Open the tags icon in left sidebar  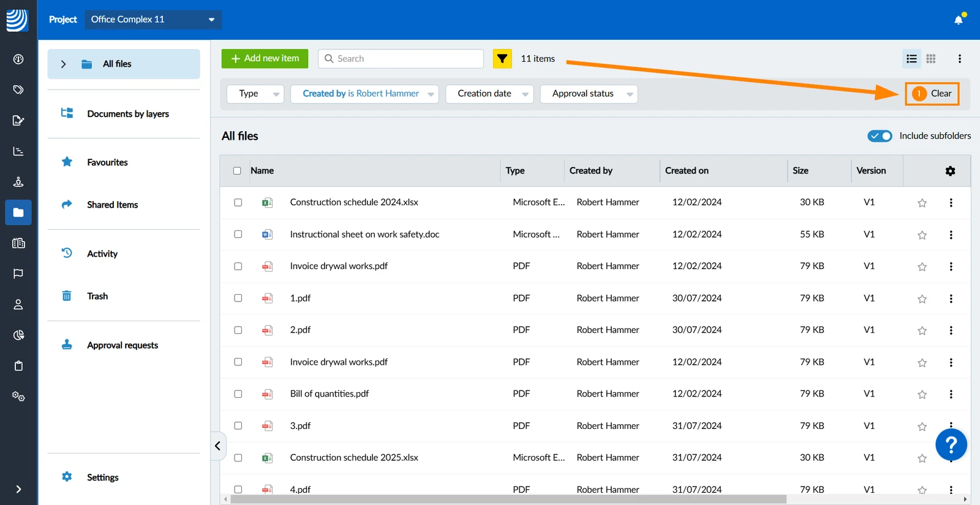(18, 89)
